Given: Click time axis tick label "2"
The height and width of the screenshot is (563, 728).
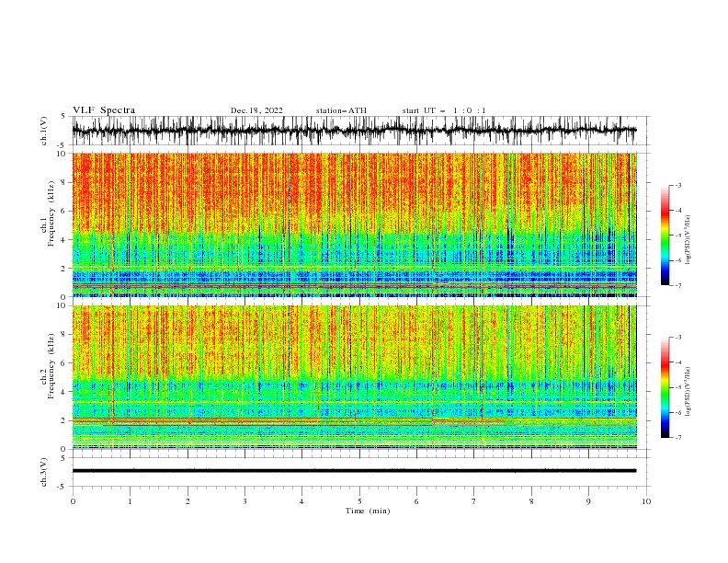Looking at the screenshot, I should [x=188, y=501].
